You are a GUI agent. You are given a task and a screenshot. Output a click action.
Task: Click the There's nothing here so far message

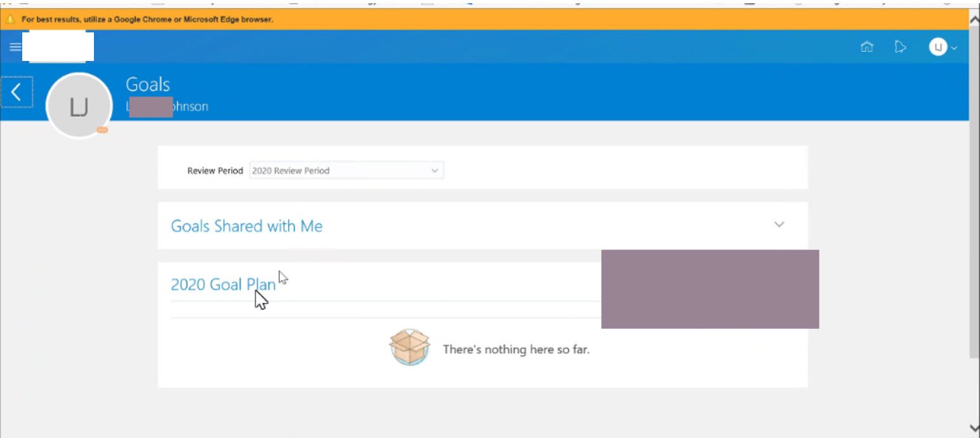coord(516,349)
